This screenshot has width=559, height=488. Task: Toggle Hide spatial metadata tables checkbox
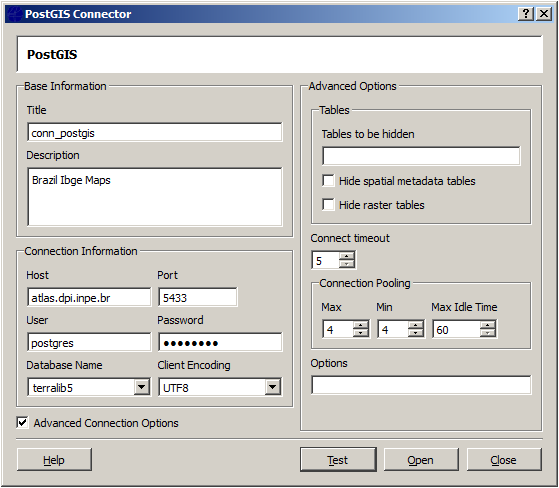328,181
